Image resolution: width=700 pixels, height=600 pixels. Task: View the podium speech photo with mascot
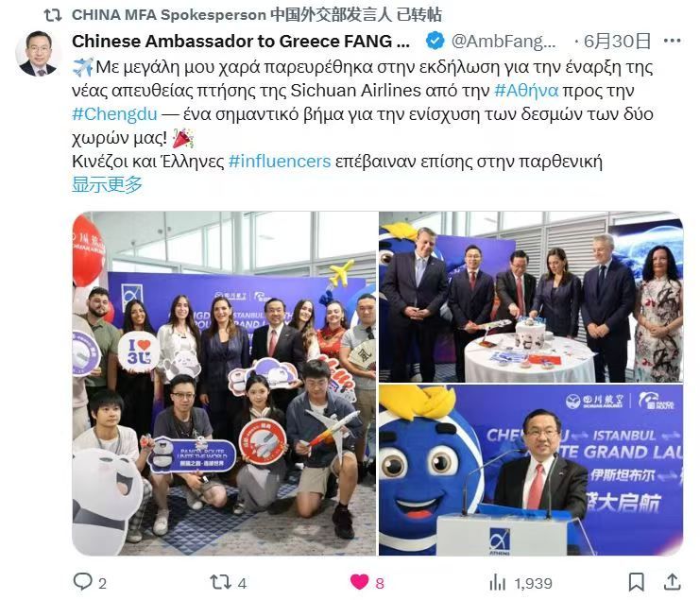[531, 471]
